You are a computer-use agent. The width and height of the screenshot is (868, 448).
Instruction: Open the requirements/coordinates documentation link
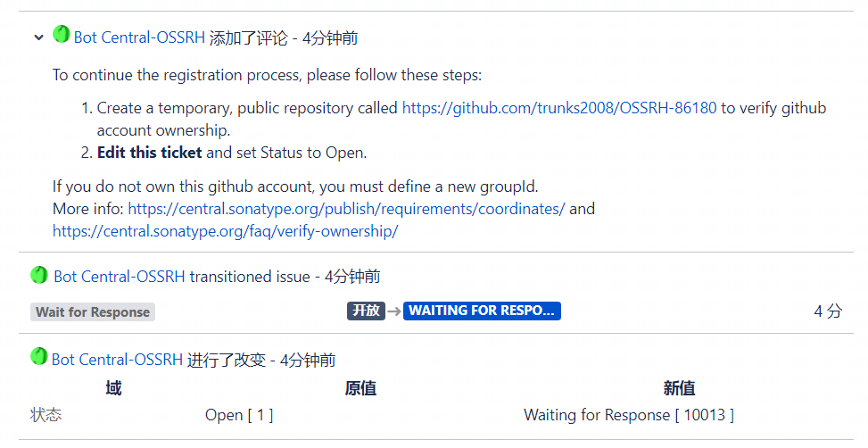click(346, 209)
